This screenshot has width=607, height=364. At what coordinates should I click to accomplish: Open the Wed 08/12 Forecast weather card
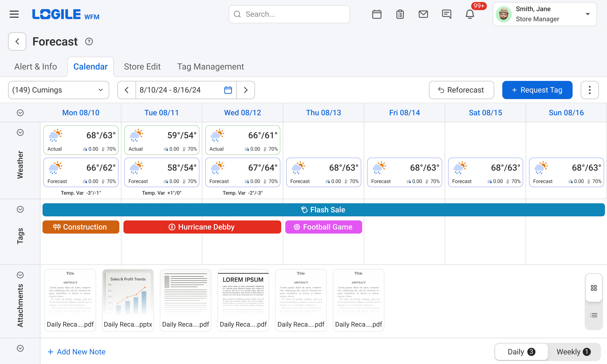coord(243,172)
